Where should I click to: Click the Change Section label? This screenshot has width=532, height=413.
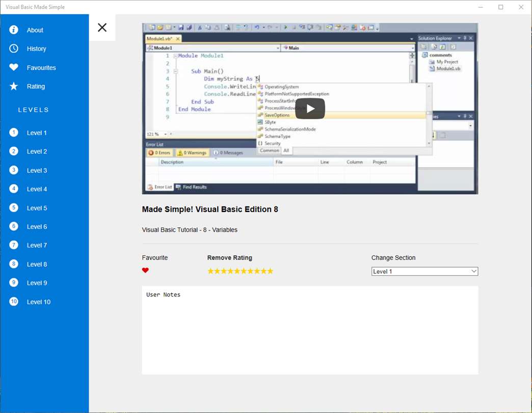coord(393,258)
